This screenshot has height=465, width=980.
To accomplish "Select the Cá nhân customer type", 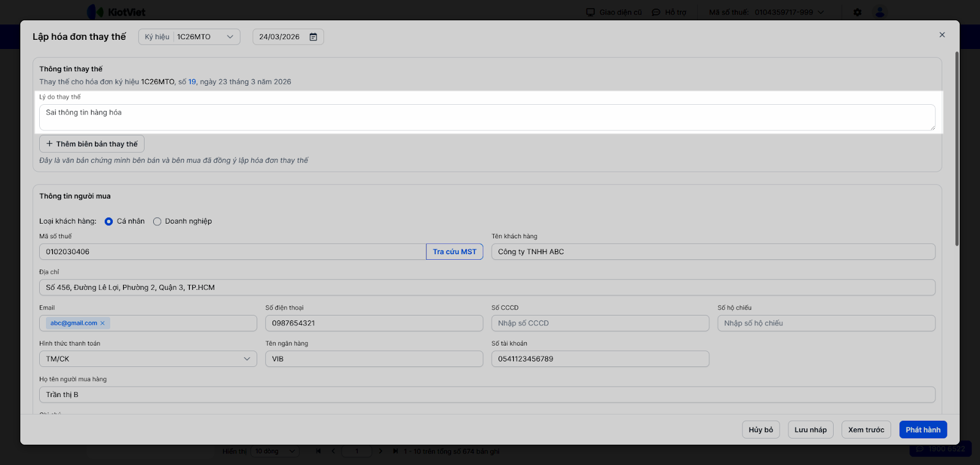I will click(x=109, y=222).
